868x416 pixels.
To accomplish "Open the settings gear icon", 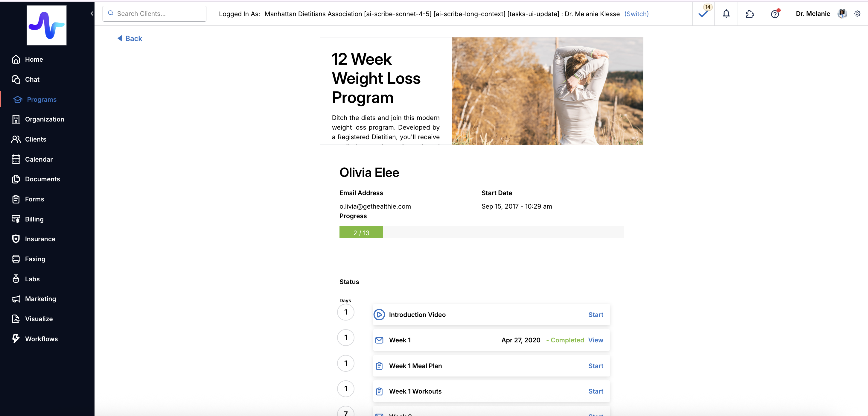I will [x=857, y=14].
